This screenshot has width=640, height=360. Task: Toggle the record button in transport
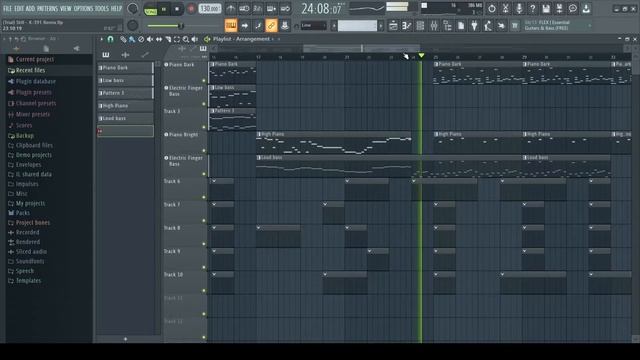click(191, 9)
